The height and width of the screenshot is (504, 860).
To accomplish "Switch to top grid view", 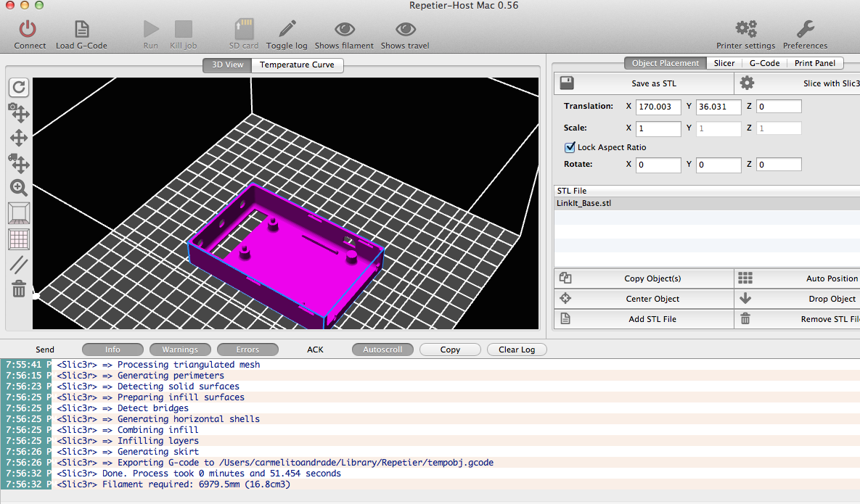I will 19,239.
